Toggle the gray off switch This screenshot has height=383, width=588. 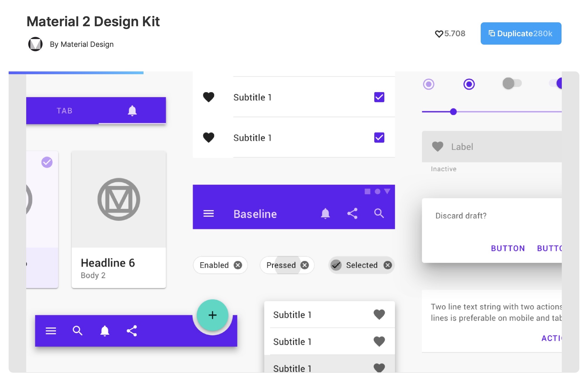click(512, 83)
